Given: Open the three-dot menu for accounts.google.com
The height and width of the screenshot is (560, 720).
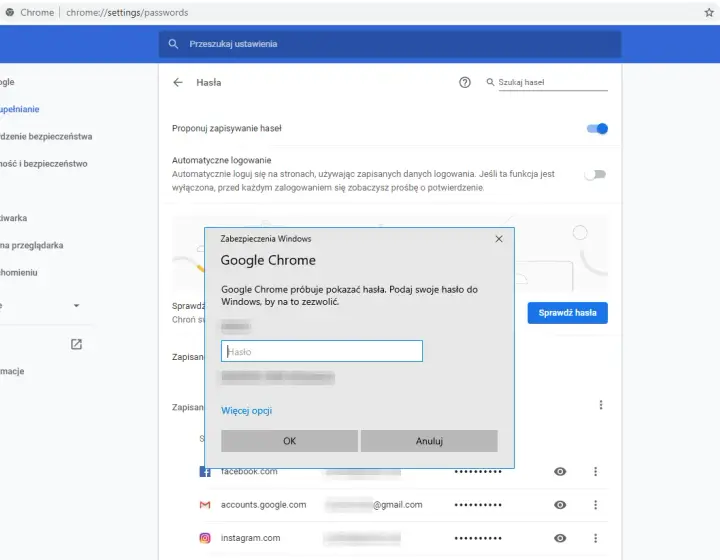Looking at the screenshot, I should pyautogui.click(x=596, y=505).
